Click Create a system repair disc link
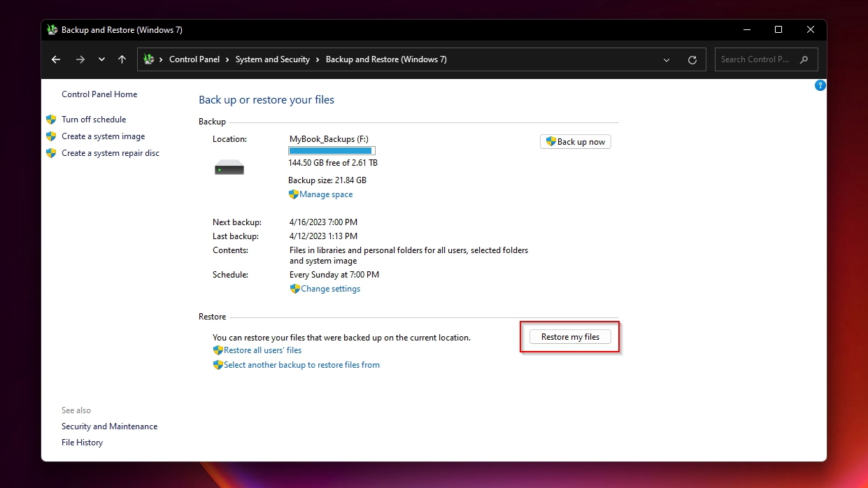Screen dimensions: 868x488 click(111, 153)
